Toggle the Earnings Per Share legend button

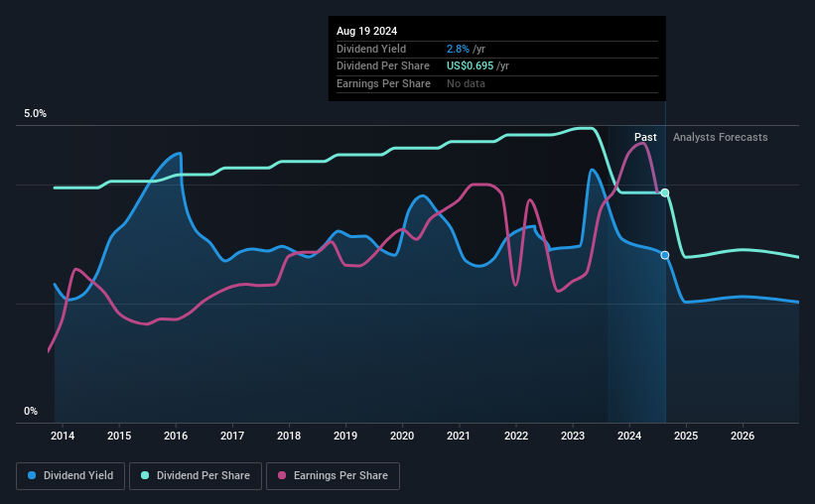[x=334, y=476]
